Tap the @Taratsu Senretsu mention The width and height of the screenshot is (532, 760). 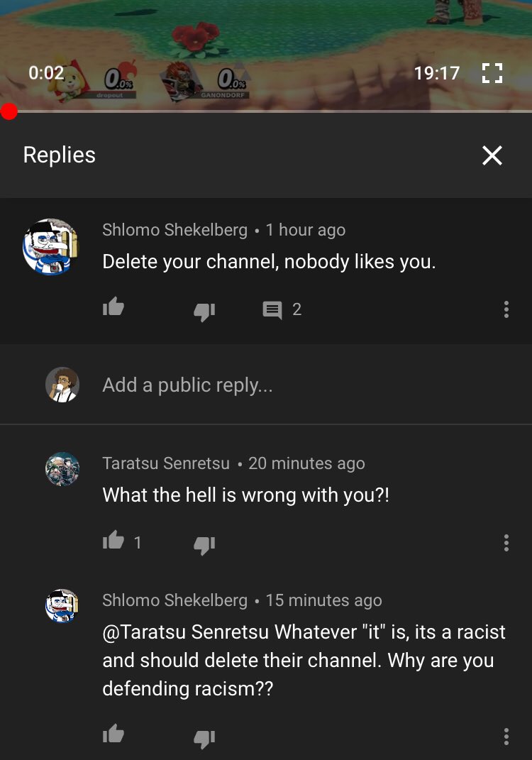click(x=186, y=632)
